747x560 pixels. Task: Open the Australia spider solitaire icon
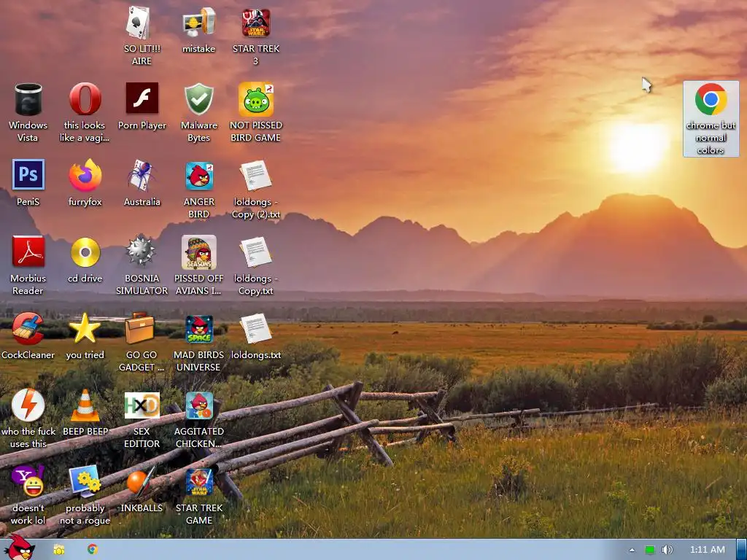click(142, 176)
